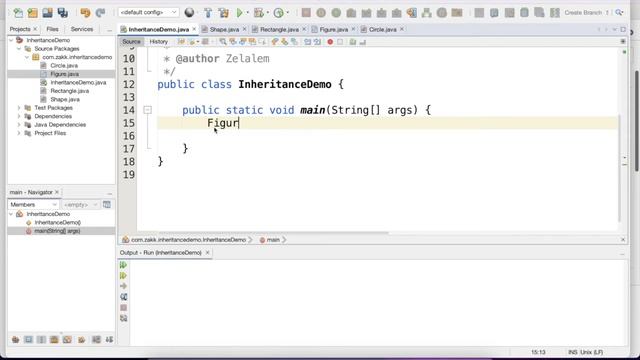The height and width of the screenshot is (360, 640).
Task: Click the red breakpoint toggle icon in editor toolbar
Action: click(x=330, y=42)
